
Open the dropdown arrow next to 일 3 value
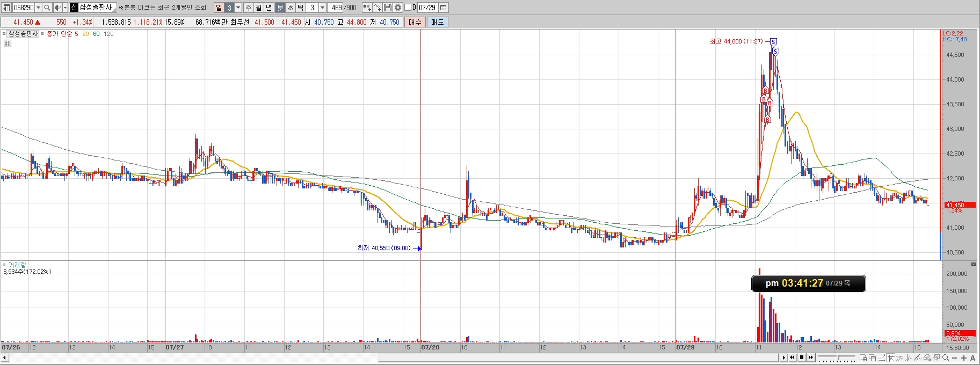tap(238, 8)
